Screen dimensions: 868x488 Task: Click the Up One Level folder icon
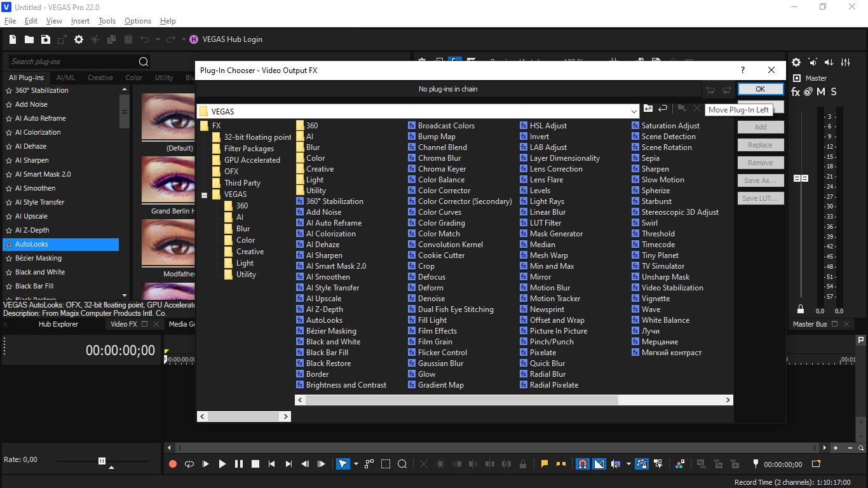pyautogui.click(x=648, y=109)
